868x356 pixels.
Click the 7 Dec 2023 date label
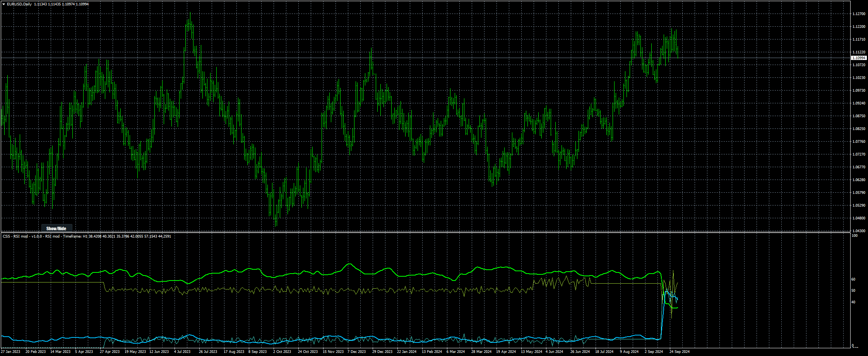(356, 352)
